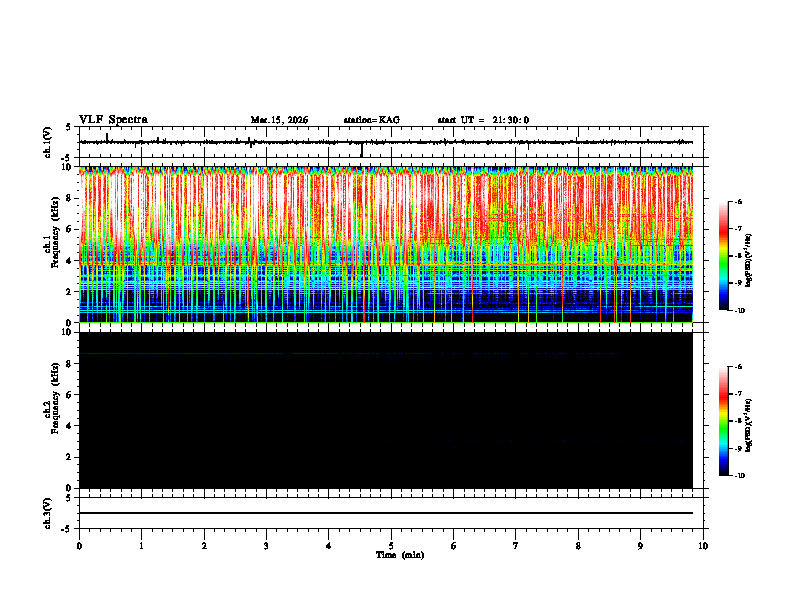Click the flat ch.3 voltage trace
This screenshot has width=792, height=612.
(x=386, y=513)
